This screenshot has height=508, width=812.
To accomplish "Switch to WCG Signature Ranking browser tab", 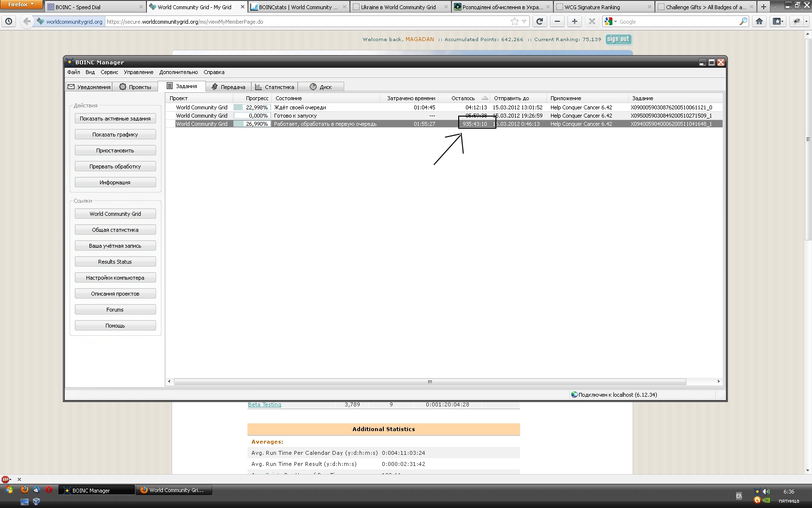I will point(604,7).
